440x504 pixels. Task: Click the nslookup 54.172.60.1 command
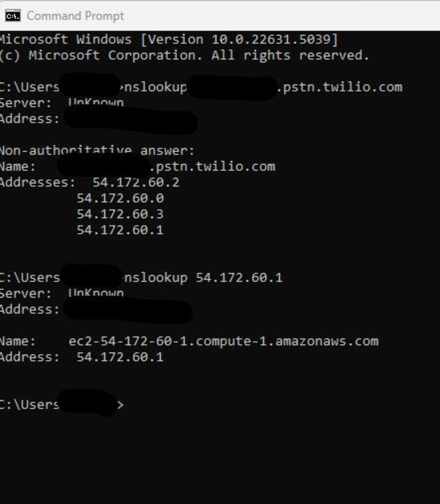click(203, 278)
